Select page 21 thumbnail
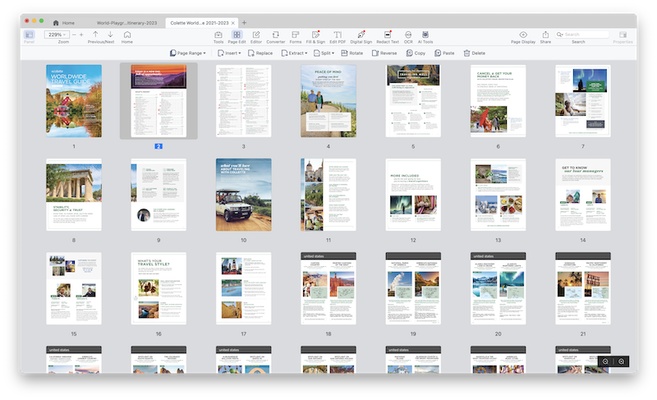The image size is (657, 400). (x=583, y=289)
